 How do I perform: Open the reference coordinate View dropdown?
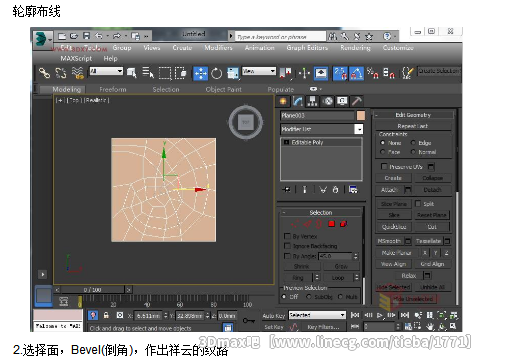(x=259, y=71)
